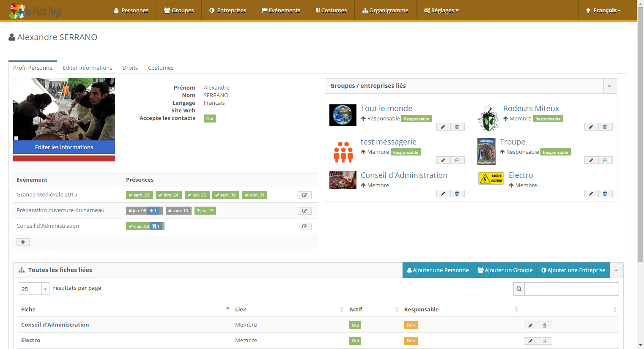Viewport: 644px width, 349px height.
Task: Edit the Troupe group link
Action: [x=591, y=160]
